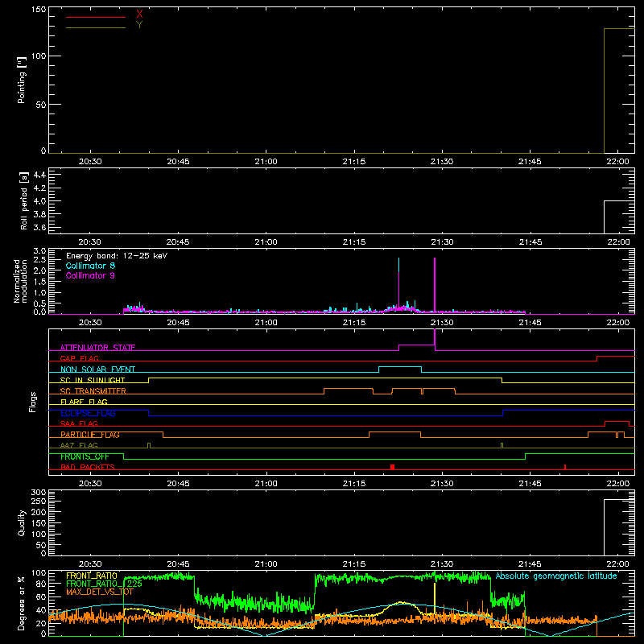644x644 pixels.
Task: Click the 22:00 time label under Pointing plot
Action: coord(617,162)
